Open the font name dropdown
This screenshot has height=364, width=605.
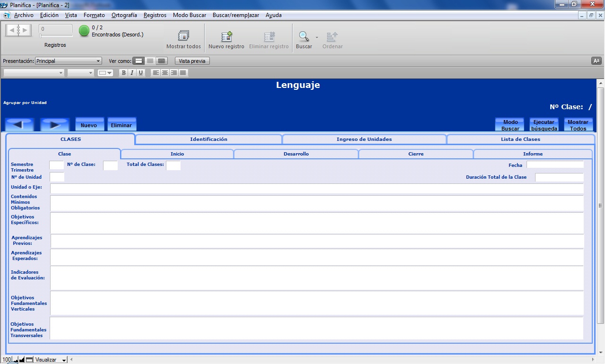(34, 73)
